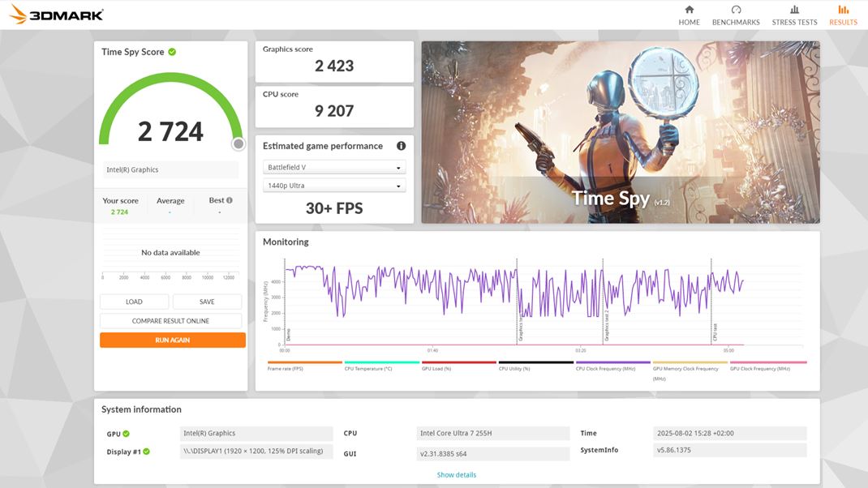Click the No data available chart area
868x488 pixels.
tap(170, 252)
